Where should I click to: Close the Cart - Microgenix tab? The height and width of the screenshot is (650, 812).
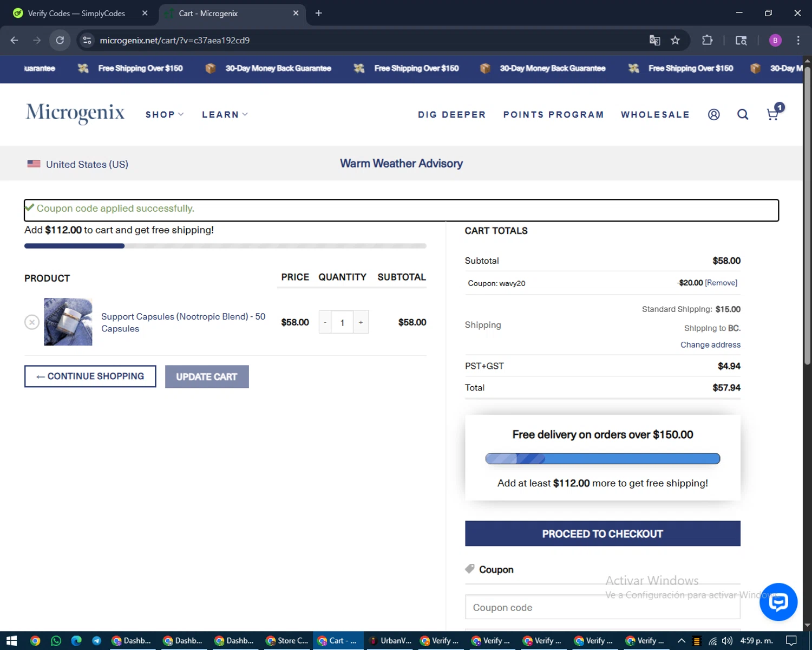tap(296, 13)
